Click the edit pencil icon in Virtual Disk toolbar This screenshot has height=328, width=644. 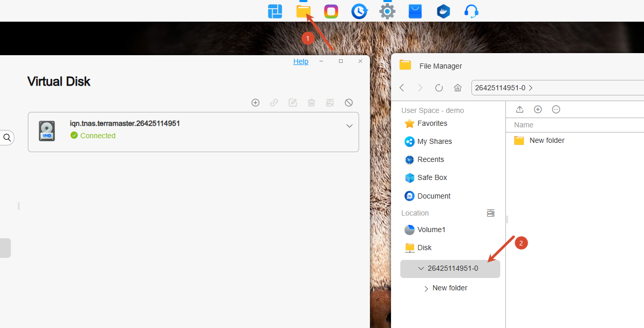click(293, 103)
